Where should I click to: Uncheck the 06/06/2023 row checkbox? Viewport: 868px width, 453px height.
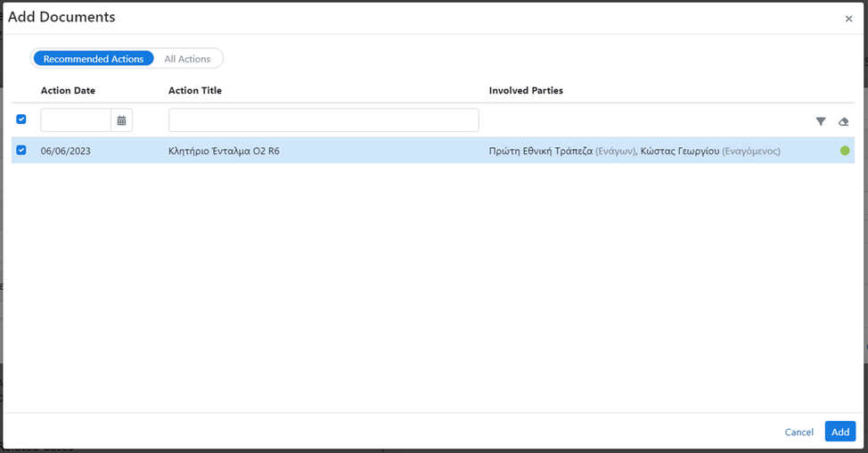point(21,151)
